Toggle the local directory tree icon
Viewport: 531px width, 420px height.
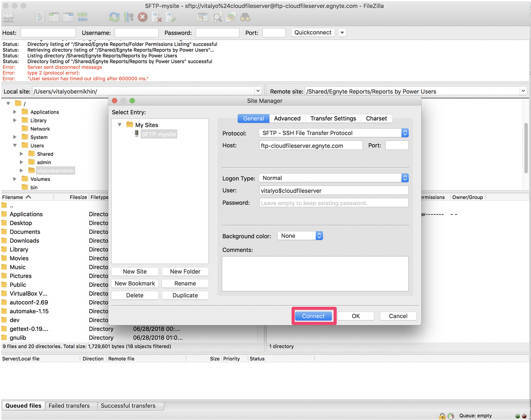[x=54, y=17]
